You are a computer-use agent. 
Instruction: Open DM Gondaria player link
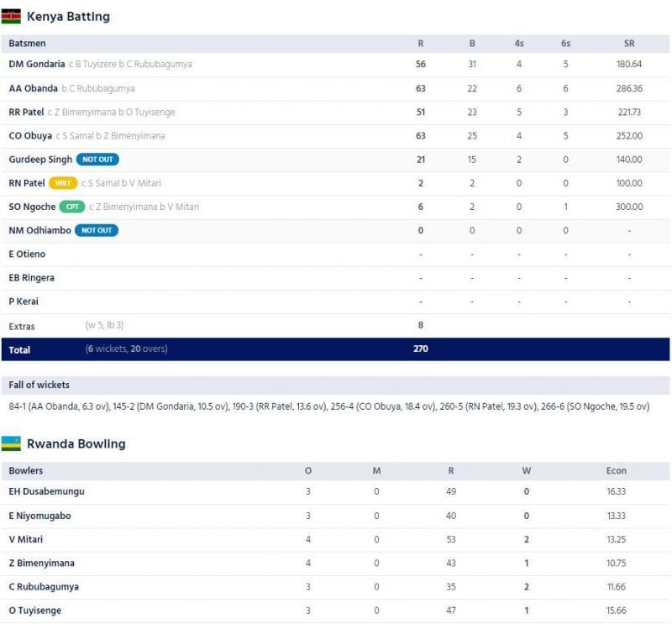coord(36,65)
